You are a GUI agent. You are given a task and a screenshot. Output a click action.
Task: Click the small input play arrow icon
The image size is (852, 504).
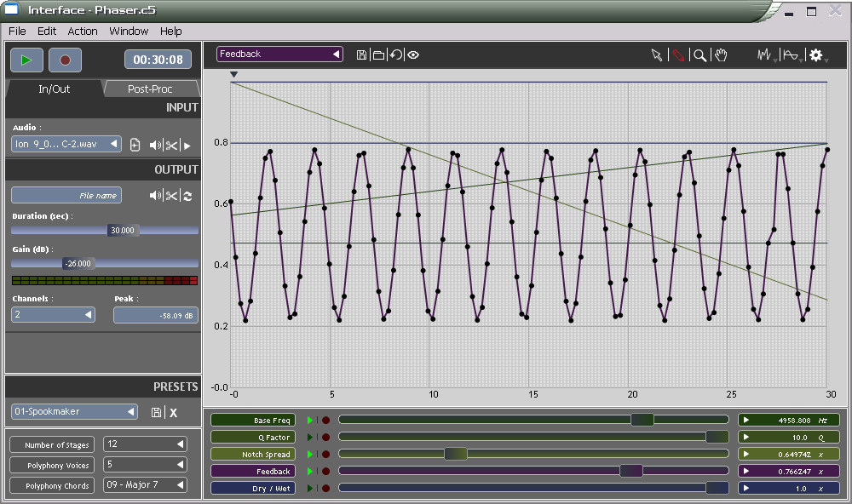pos(187,146)
